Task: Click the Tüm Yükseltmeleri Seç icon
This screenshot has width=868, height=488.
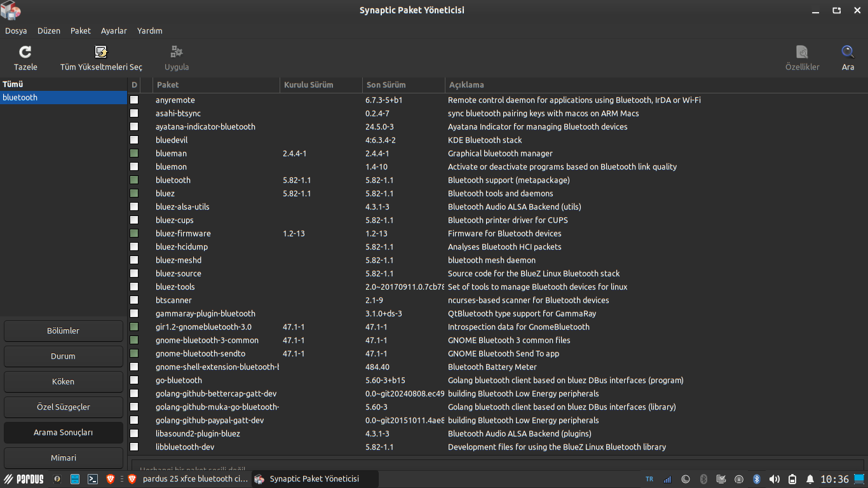Action: point(101,53)
